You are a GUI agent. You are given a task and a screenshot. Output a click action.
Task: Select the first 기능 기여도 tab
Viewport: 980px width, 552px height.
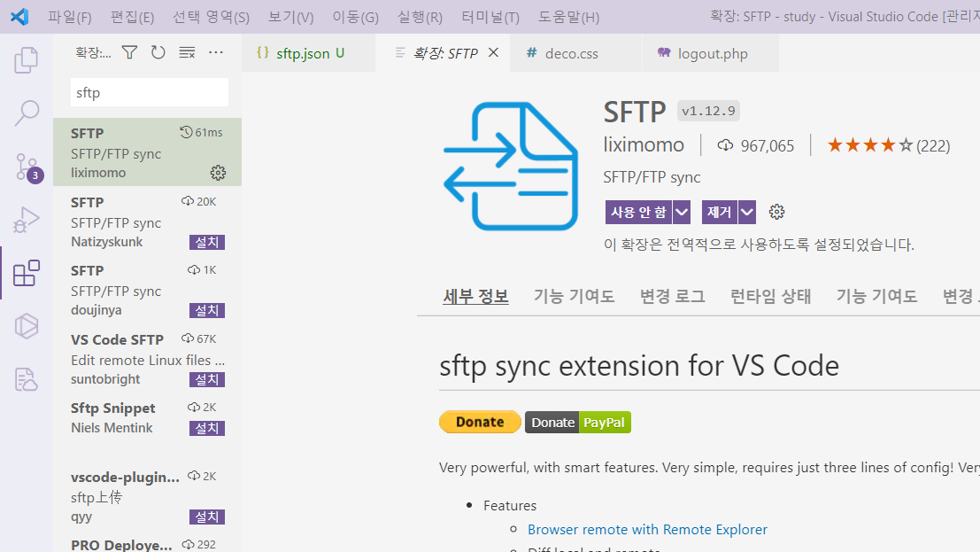pos(574,296)
